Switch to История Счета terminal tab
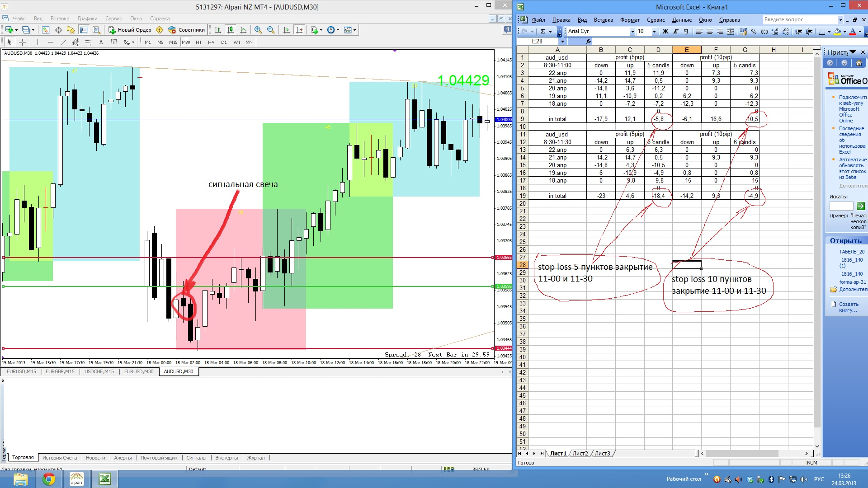Viewport: 868px width, 488px height. tap(60, 458)
